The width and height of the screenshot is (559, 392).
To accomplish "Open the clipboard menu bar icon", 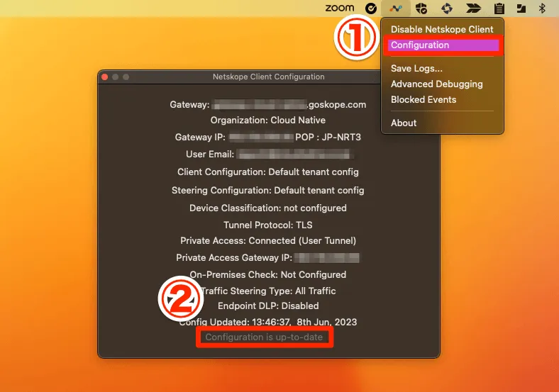I will [x=499, y=9].
